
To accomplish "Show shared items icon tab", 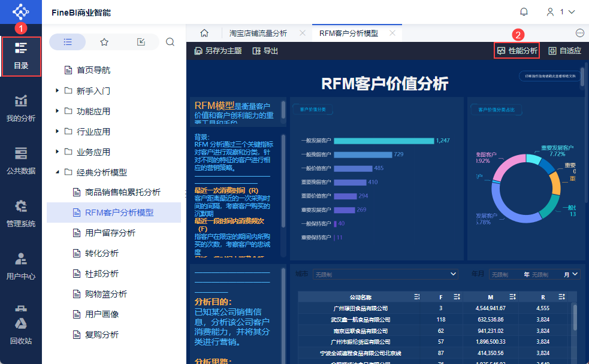I will point(141,42).
